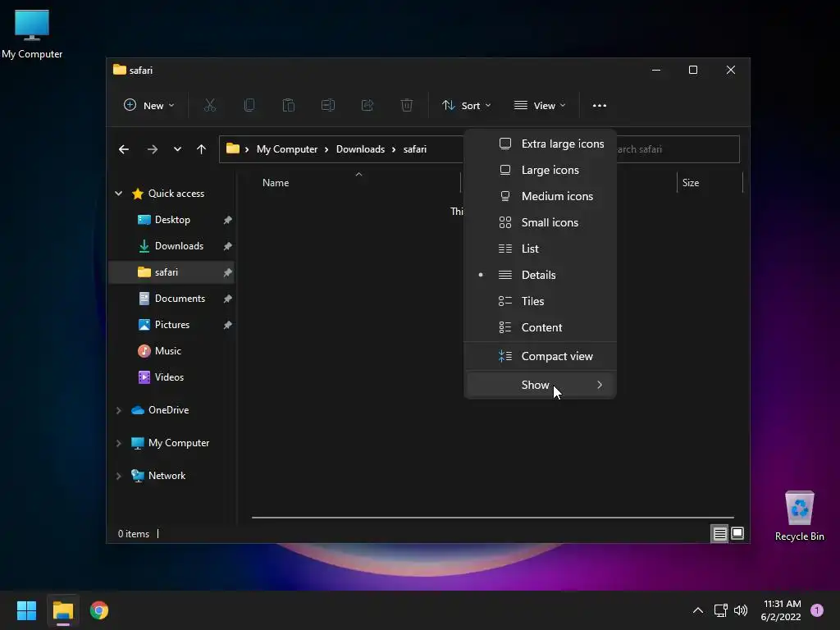This screenshot has width=840, height=630.
Task: Choose List view option
Action: [541, 249]
